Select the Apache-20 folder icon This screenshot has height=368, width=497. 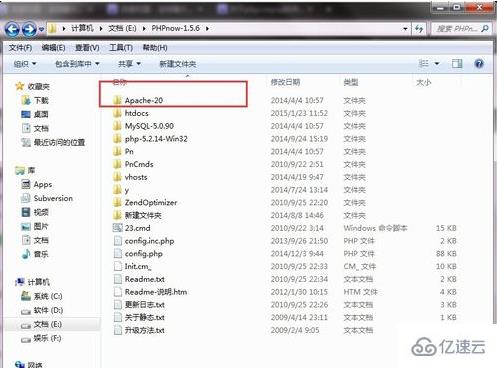(117, 100)
